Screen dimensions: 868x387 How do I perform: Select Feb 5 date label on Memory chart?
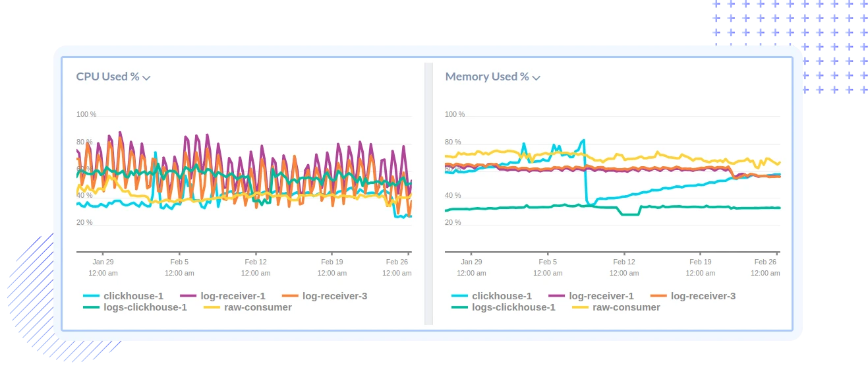[548, 262]
